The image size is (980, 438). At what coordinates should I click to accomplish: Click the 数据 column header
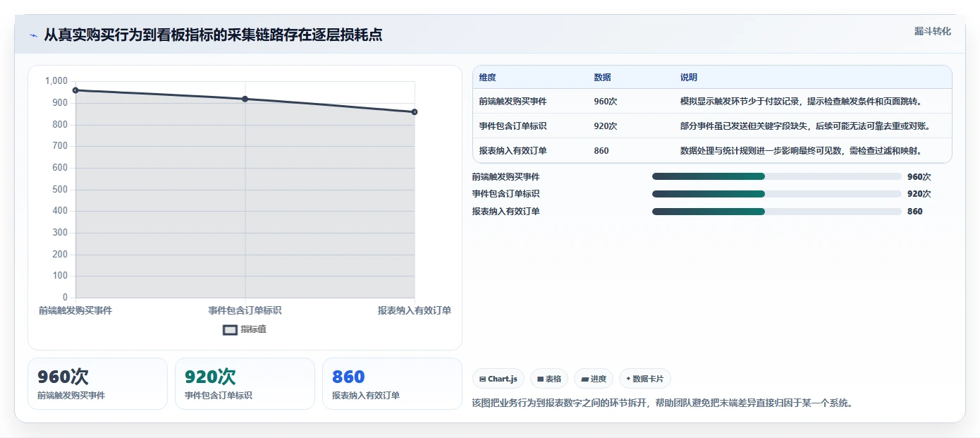pyautogui.click(x=602, y=78)
